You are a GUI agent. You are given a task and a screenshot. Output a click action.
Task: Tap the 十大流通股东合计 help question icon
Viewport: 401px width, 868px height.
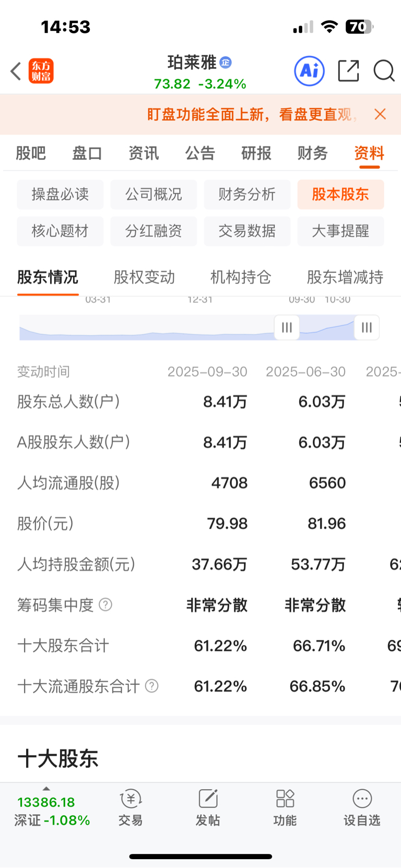click(x=151, y=686)
